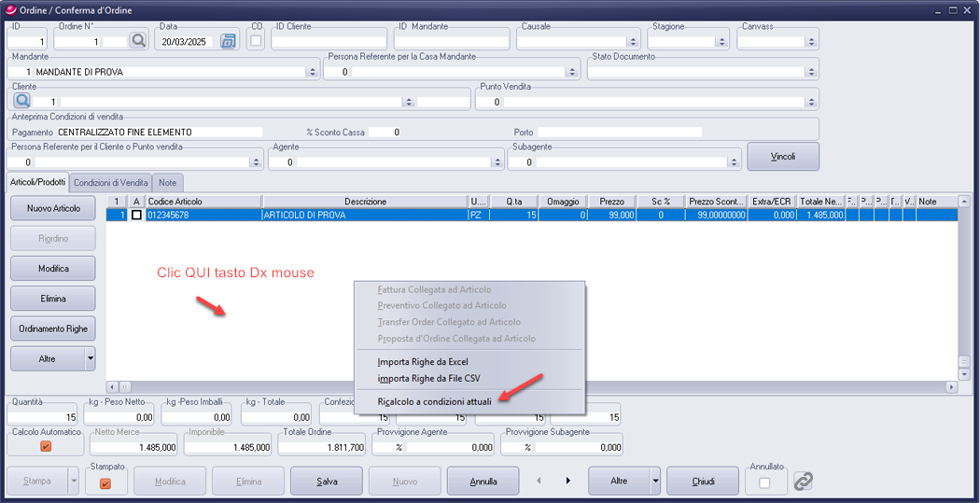Click the Cliente search magnifier icon
Image resolution: width=980 pixels, height=503 pixels.
pos(22,101)
